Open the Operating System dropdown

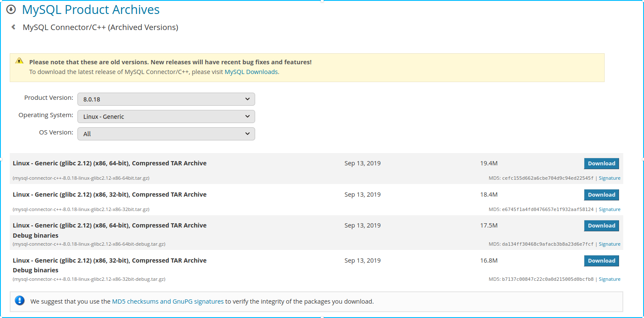point(166,116)
